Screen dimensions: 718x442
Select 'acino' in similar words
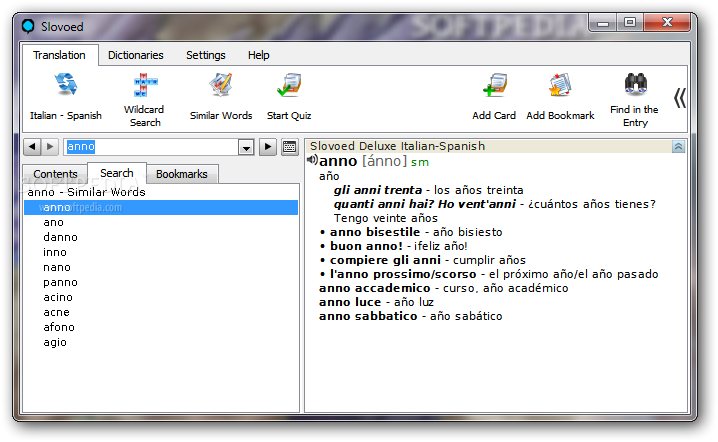tap(58, 297)
